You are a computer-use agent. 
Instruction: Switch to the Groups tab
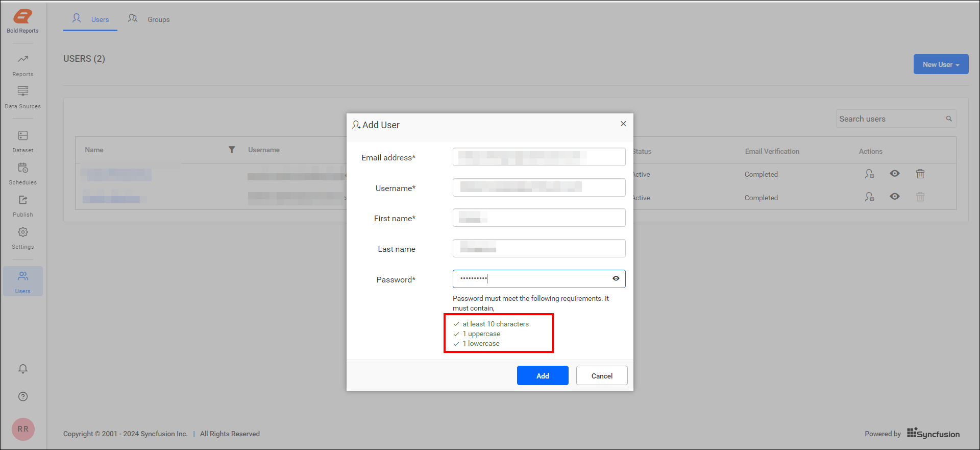(x=149, y=19)
